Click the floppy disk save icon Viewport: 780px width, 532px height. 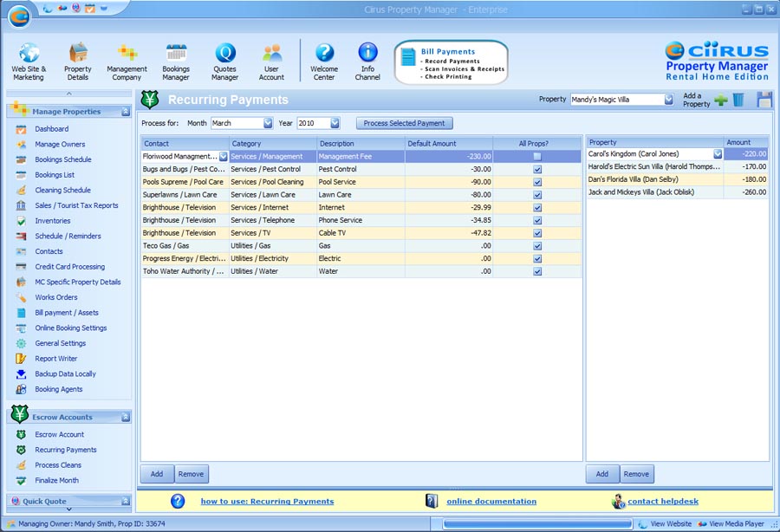point(764,100)
